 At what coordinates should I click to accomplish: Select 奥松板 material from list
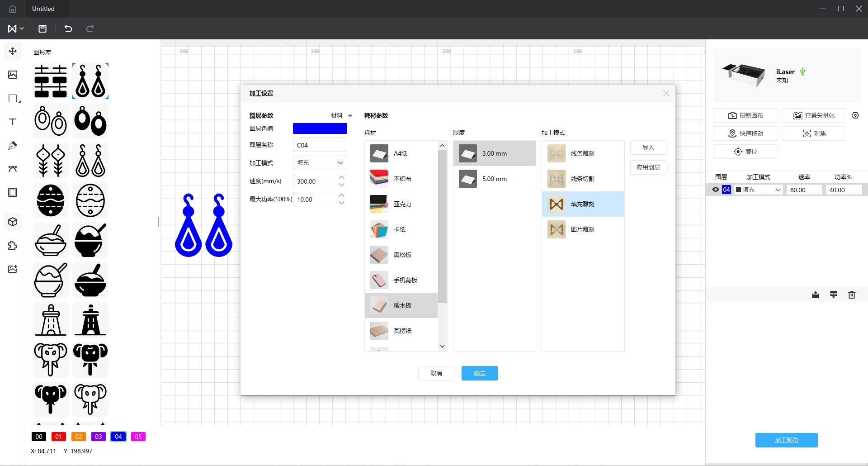pyautogui.click(x=401, y=255)
